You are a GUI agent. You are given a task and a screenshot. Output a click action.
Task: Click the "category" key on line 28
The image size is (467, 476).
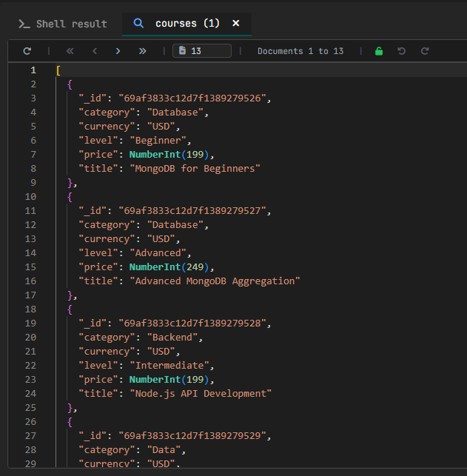[x=107, y=450]
